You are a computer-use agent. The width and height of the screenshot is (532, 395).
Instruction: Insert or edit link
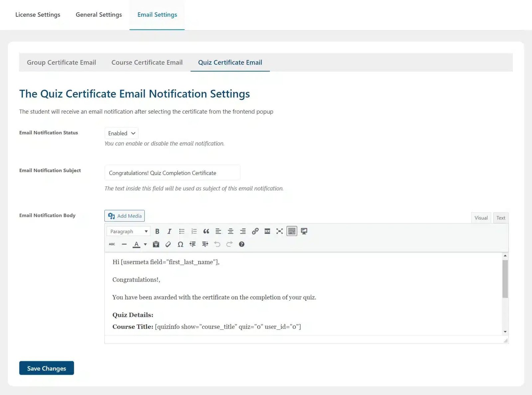255,231
